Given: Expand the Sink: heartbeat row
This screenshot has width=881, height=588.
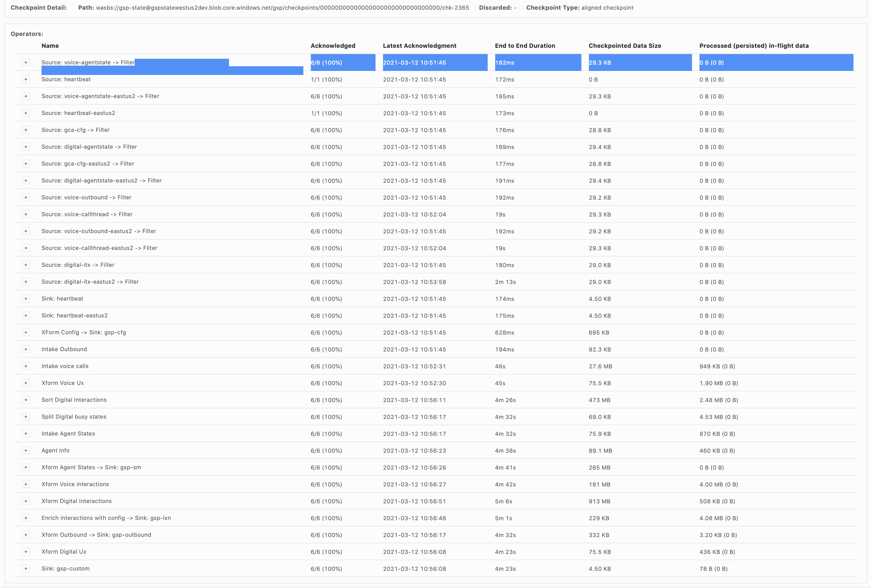Looking at the screenshot, I should click(x=26, y=299).
